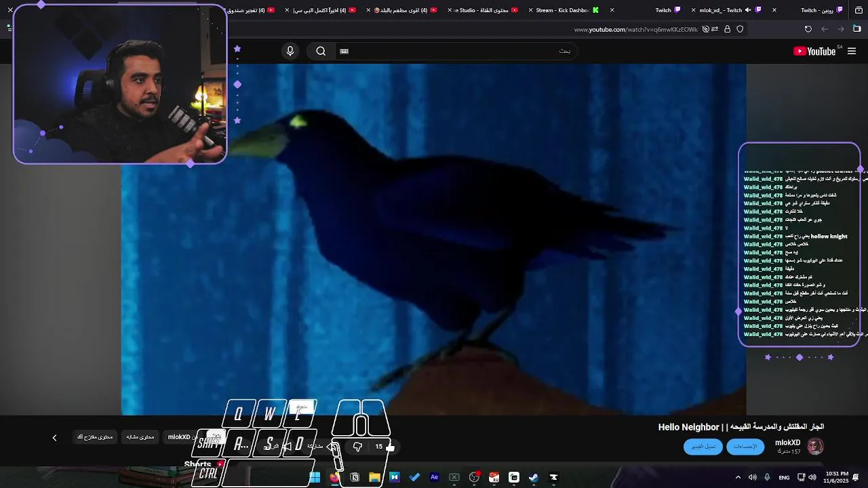Expand the system tray hidden icons chevron
Viewport: 868px width, 488px height.
(738, 477)
